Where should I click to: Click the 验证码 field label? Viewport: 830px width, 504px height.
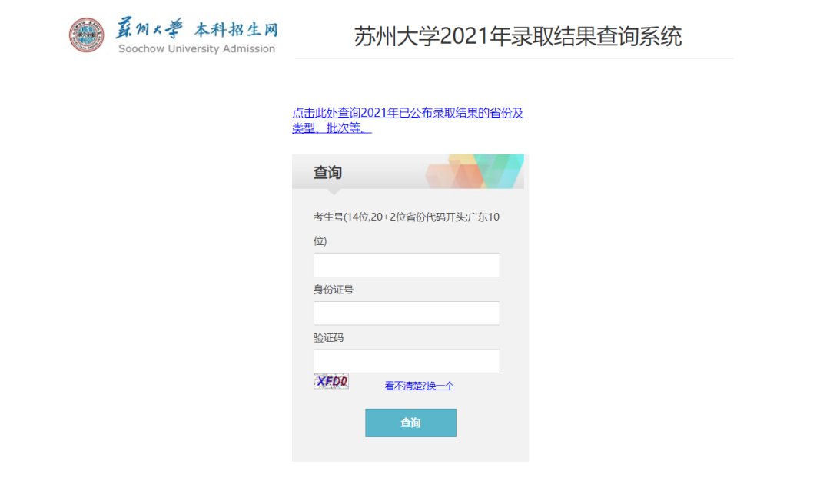[328, 338]
